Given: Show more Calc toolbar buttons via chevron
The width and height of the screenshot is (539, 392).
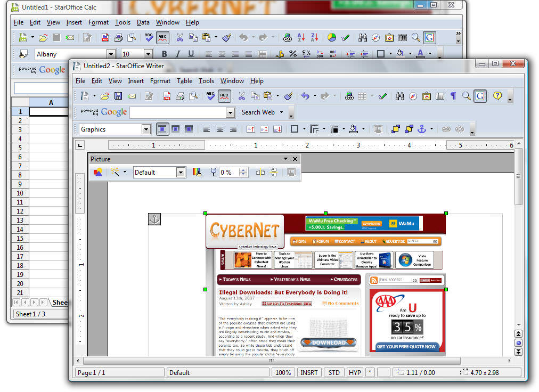Looking at the screenshot, I should (x=458, y=34).
